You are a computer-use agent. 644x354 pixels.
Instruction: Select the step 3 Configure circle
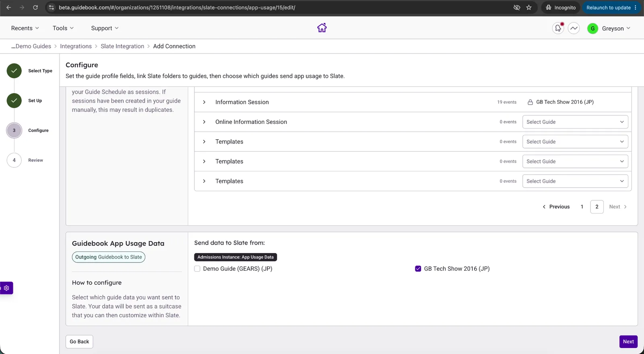tap(14, 130)
